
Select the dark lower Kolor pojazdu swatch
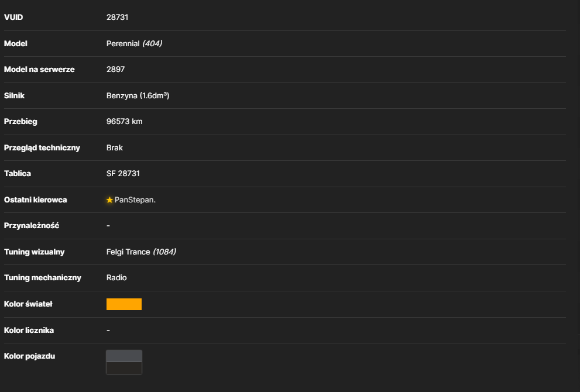[124, 368]
